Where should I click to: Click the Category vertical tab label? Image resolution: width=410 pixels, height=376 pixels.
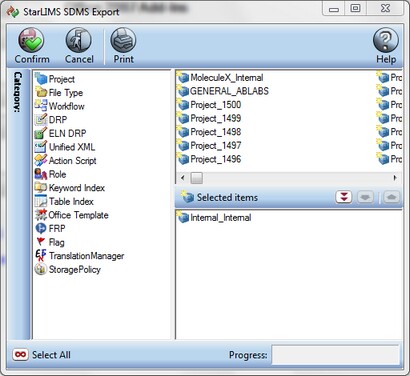(x=17, y=92)
